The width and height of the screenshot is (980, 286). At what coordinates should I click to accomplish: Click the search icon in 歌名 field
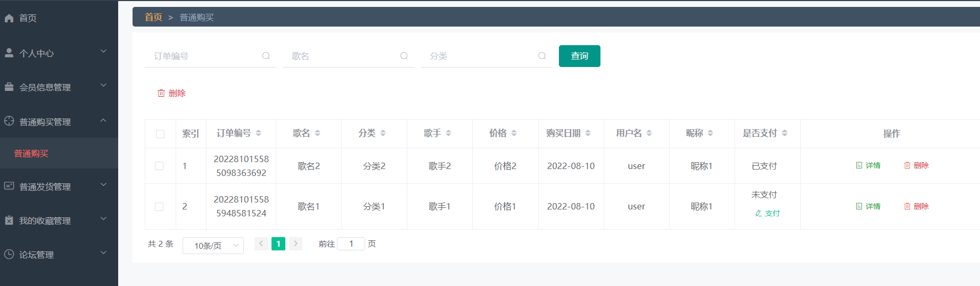404,56
